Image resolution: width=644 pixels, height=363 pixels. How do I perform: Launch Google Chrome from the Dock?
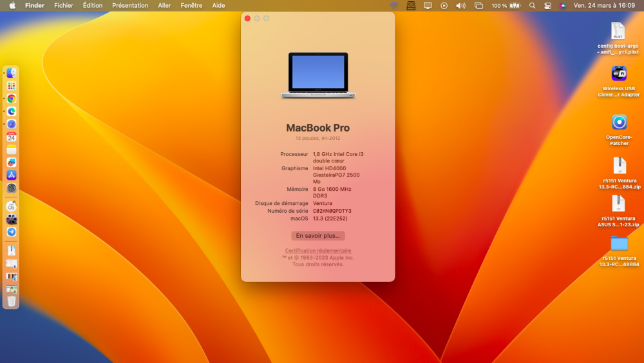[x=12, y=99]
